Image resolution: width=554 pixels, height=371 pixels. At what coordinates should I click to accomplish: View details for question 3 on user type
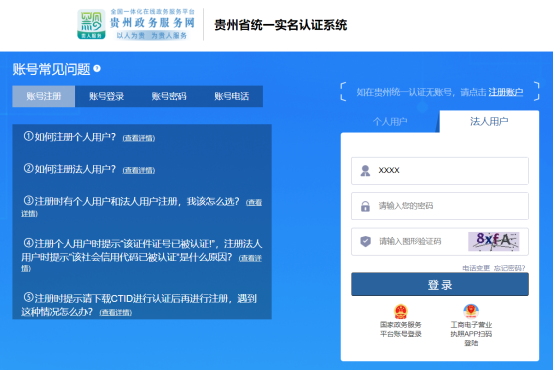coord(254,202)
